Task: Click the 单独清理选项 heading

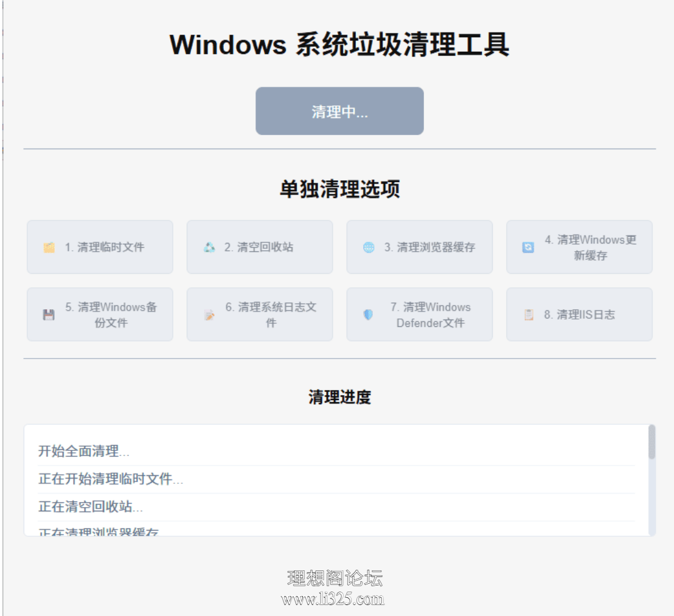Action: coord(339,189)
